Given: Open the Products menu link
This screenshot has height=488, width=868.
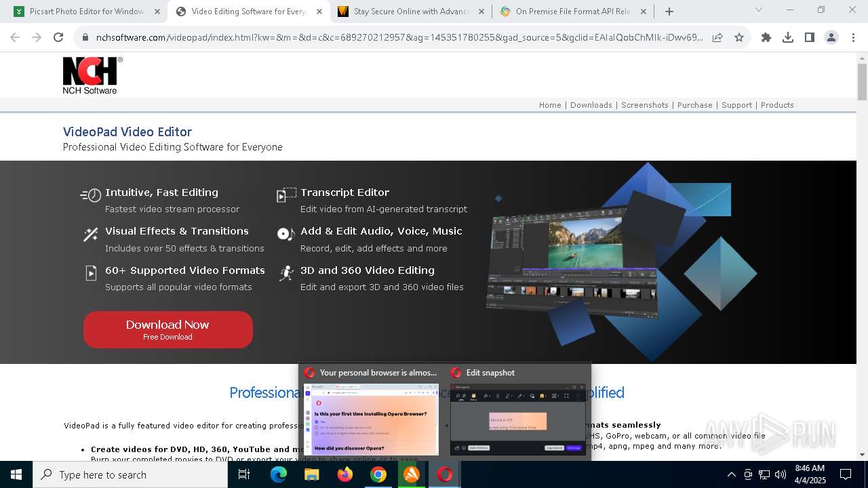Looking at the screenshot, I should (777, 105).
